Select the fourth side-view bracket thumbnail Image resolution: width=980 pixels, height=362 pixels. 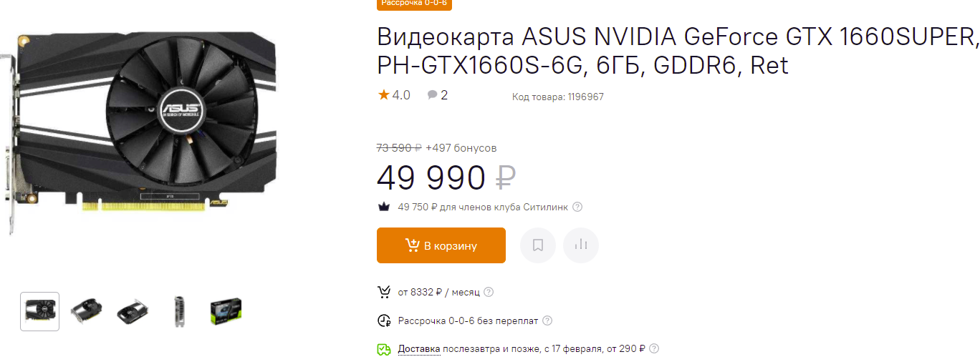pyautogui.click(x=179, y=311)
